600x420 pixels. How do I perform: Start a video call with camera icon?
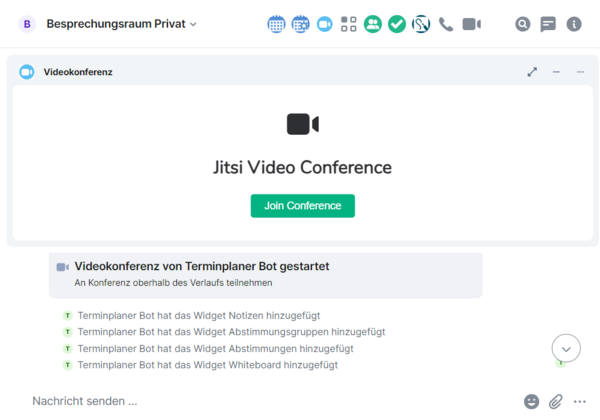(x=471, y=24)
